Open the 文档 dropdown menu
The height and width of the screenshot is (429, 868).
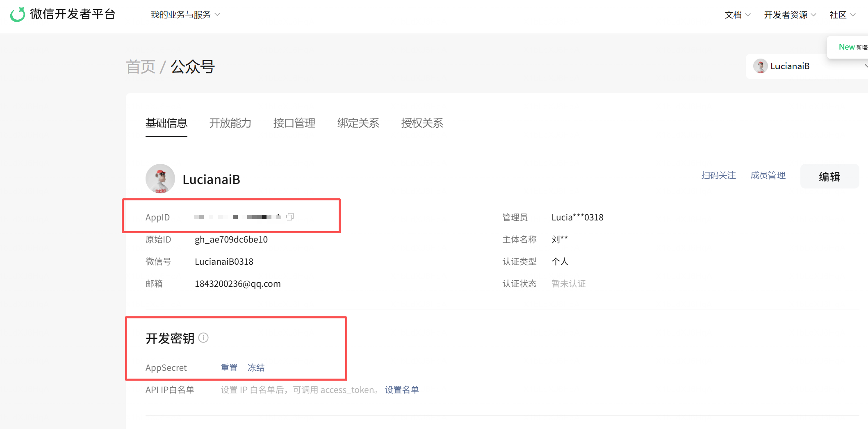coord(737,15)
